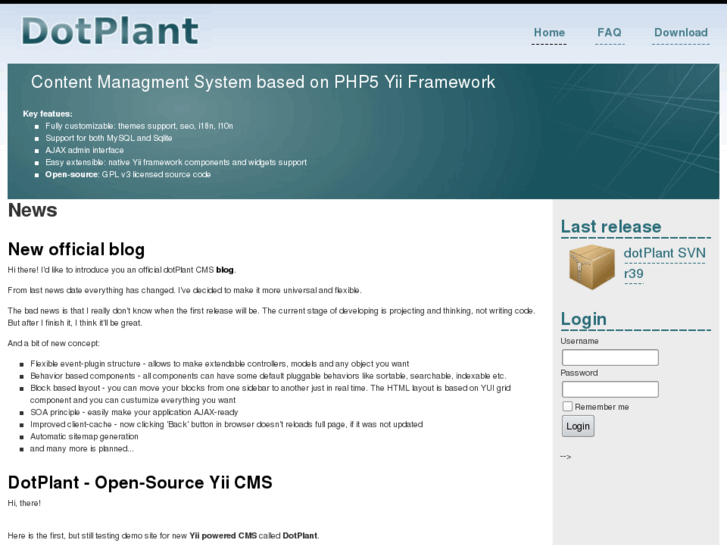
Task: Click the Username label
Action: point(579,341)
